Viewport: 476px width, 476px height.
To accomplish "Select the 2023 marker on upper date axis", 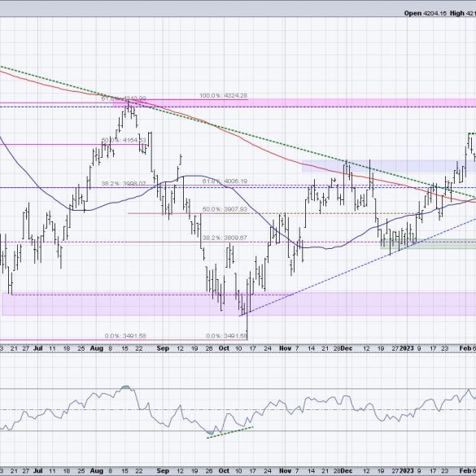I will point(407,348).
